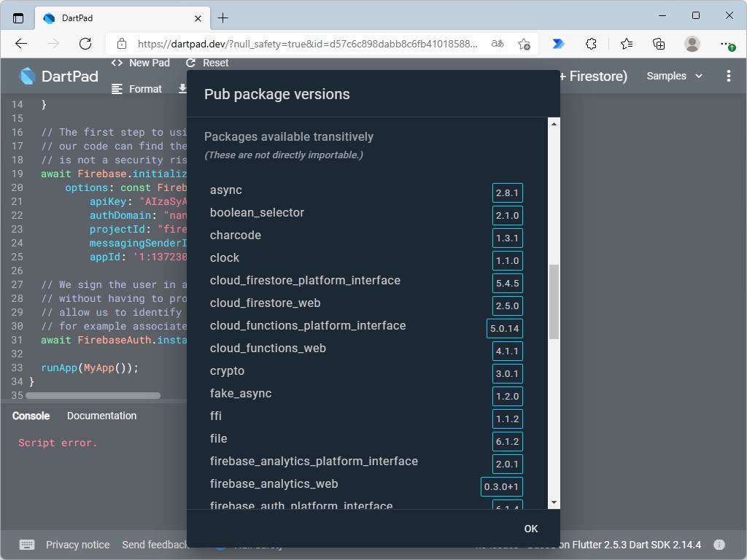Add page to favorites star icon
Screen dimensions: 747x560
coord(524,44)
